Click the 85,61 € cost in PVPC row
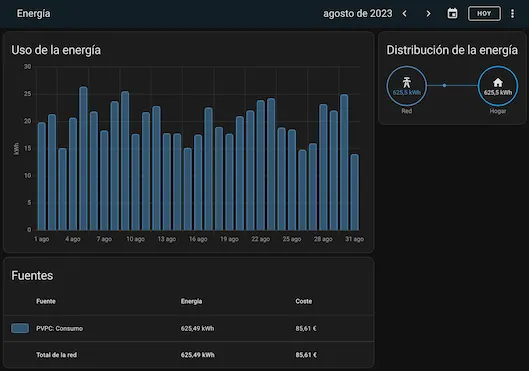This screenshot has width=529, height=371. [306, 329]
